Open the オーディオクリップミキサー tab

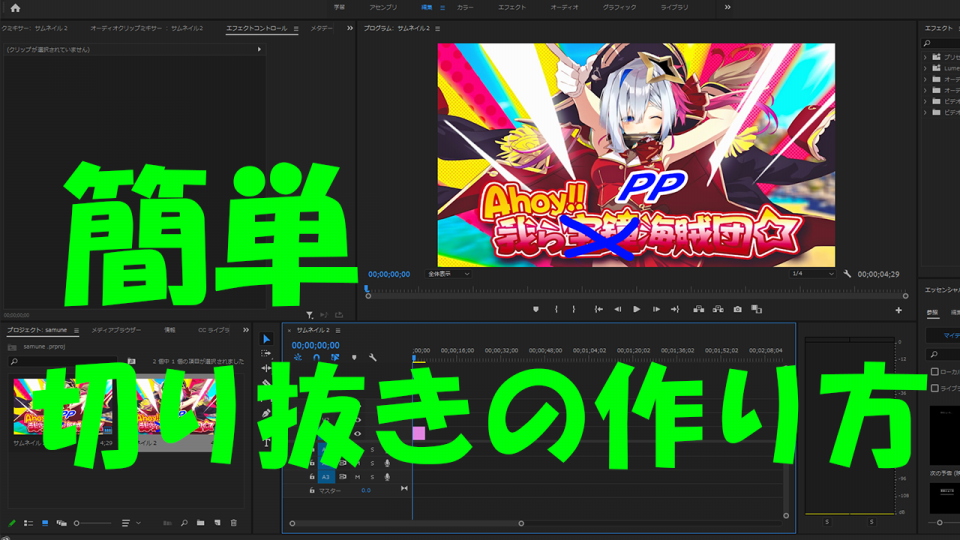click(146, 28)
